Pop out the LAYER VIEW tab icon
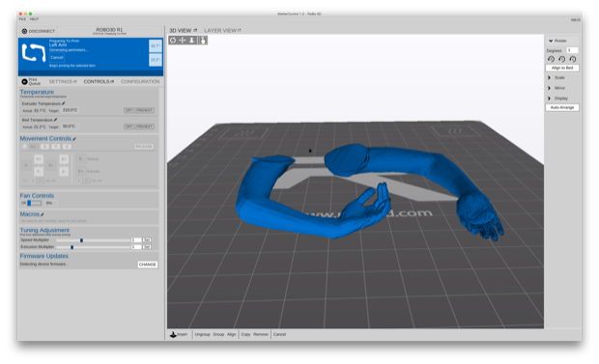Viewport: 599px width, 364px height. coord(240,30)
